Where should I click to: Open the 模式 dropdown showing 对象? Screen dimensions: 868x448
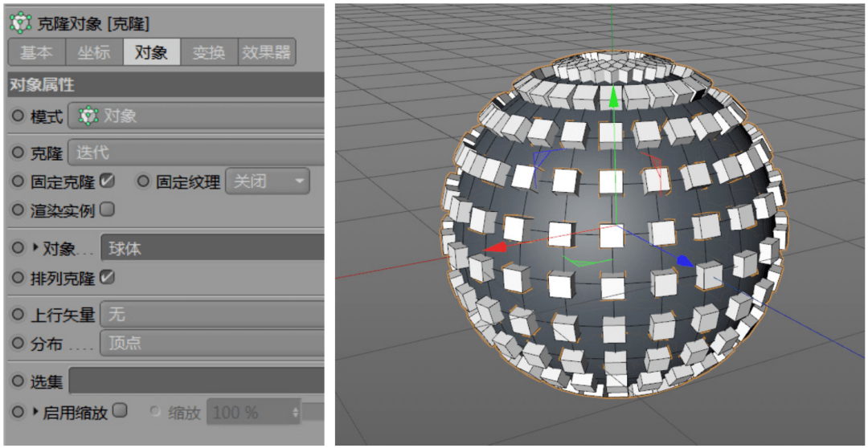196,116
